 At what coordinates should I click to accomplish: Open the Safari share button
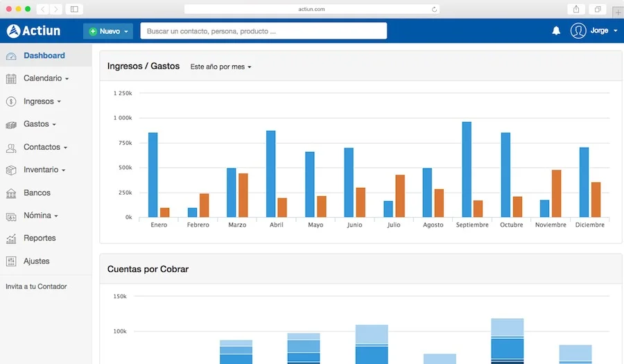[576, 9]
